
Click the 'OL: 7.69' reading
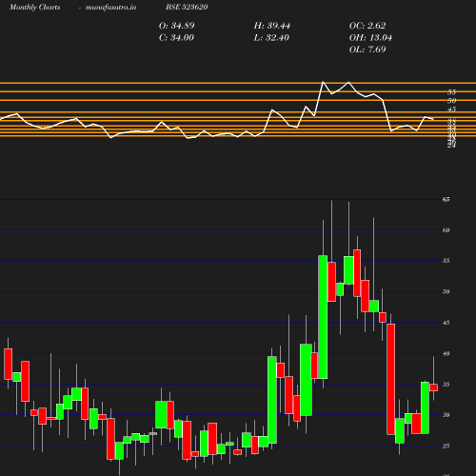pos(367,50)
